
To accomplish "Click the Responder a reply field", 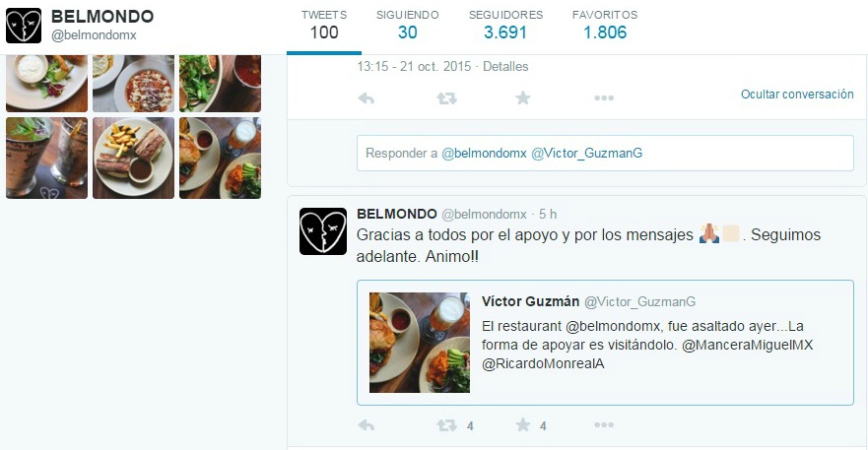I will tap(605, 154).
